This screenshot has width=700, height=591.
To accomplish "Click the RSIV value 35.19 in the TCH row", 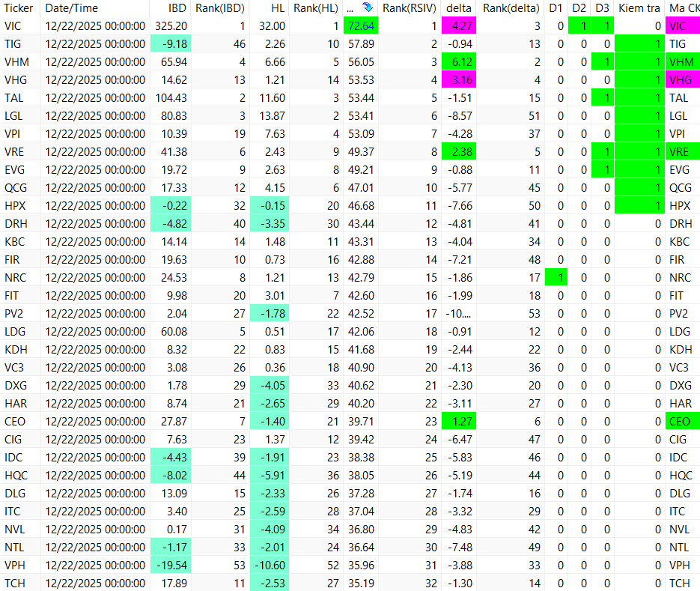I will (361, 583).
